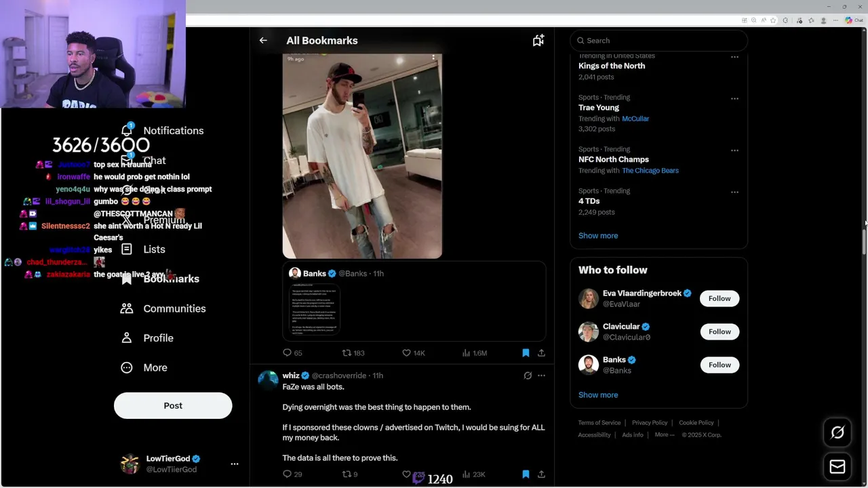Open the mirror selfie photo
Image resolution: width=868 pixels, height=488 pixels.
click(x=362, y=156)
